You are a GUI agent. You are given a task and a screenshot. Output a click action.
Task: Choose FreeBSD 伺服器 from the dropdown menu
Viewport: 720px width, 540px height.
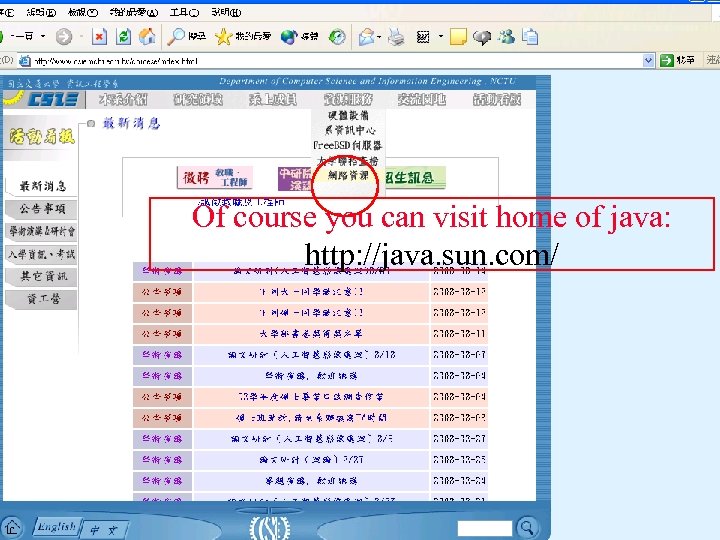pos(348,146)
